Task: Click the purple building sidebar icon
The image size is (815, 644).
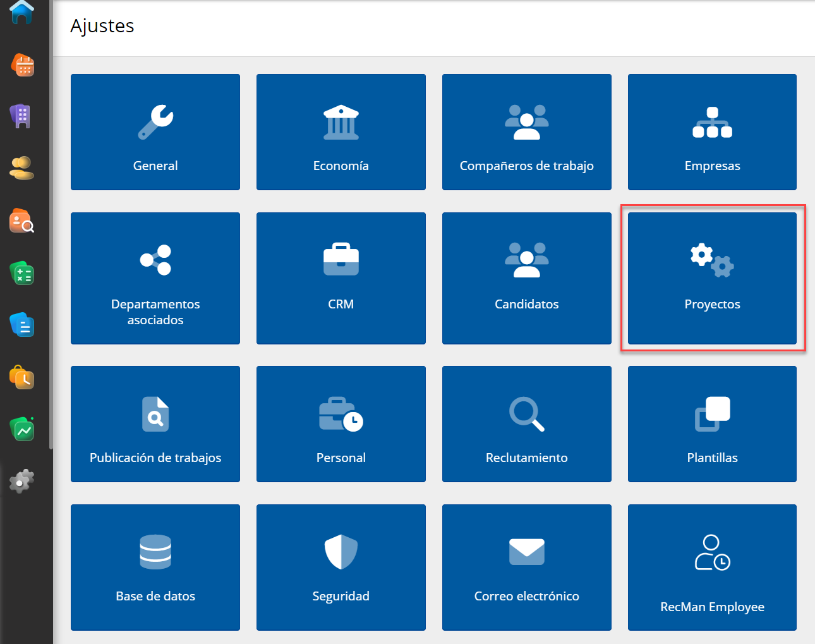Action: [21, 116]
